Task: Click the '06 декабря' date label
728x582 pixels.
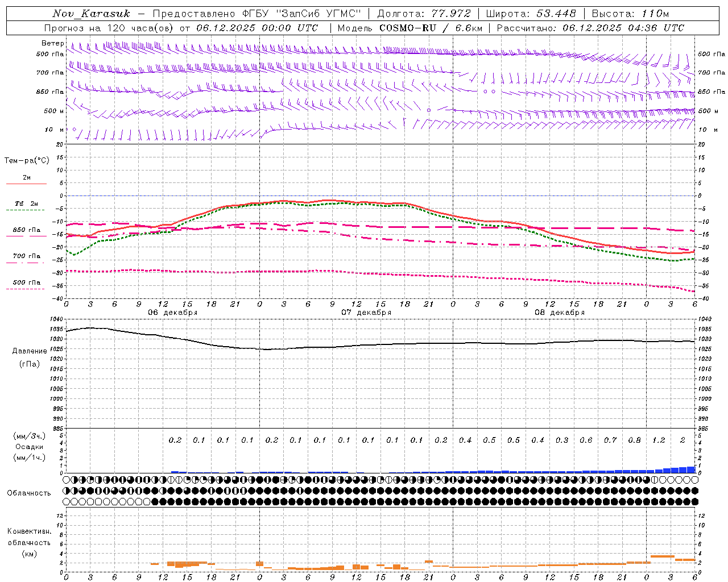Action: (x=173, y=313)
